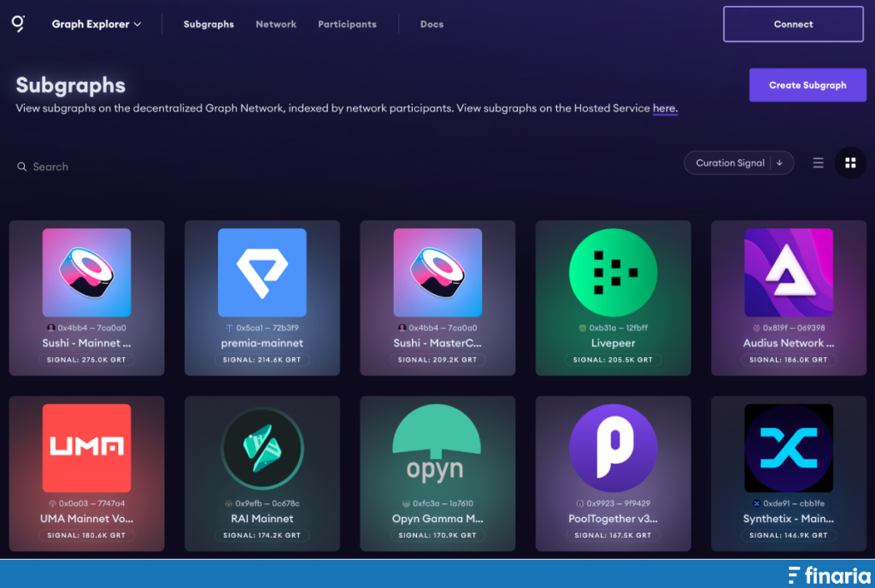Click SIGNAL: 214.6K GRT badge

pyautogui.click(x=261, y=360)
